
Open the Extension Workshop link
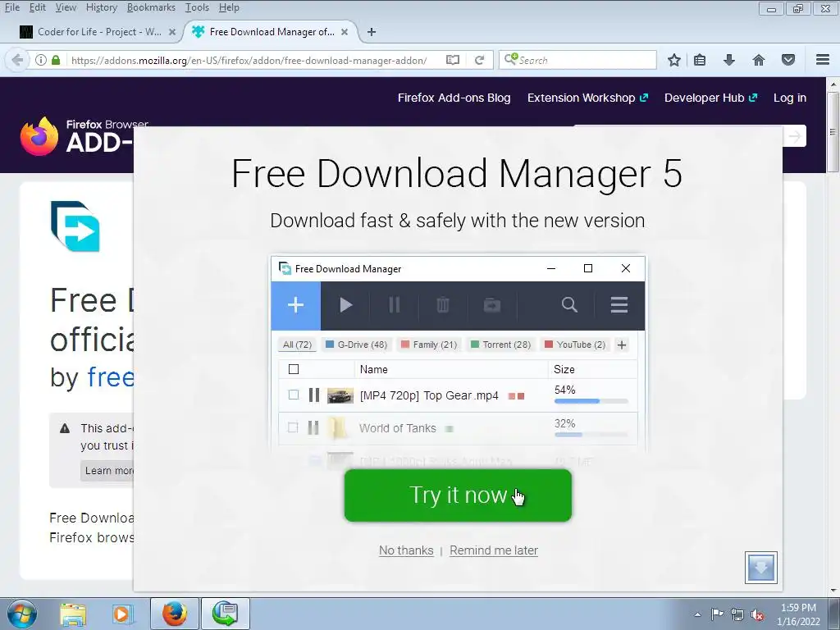point(587,98)
